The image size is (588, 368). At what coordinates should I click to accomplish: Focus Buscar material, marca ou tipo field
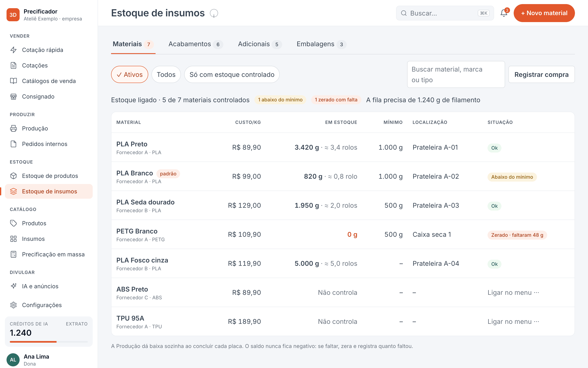[x=456, y=74]
